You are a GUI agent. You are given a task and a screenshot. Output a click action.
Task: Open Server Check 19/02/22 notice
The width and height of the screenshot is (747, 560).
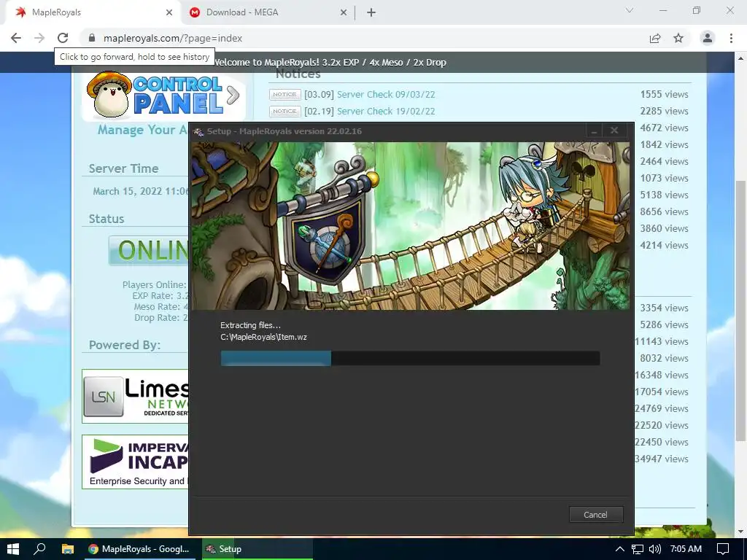386,111
